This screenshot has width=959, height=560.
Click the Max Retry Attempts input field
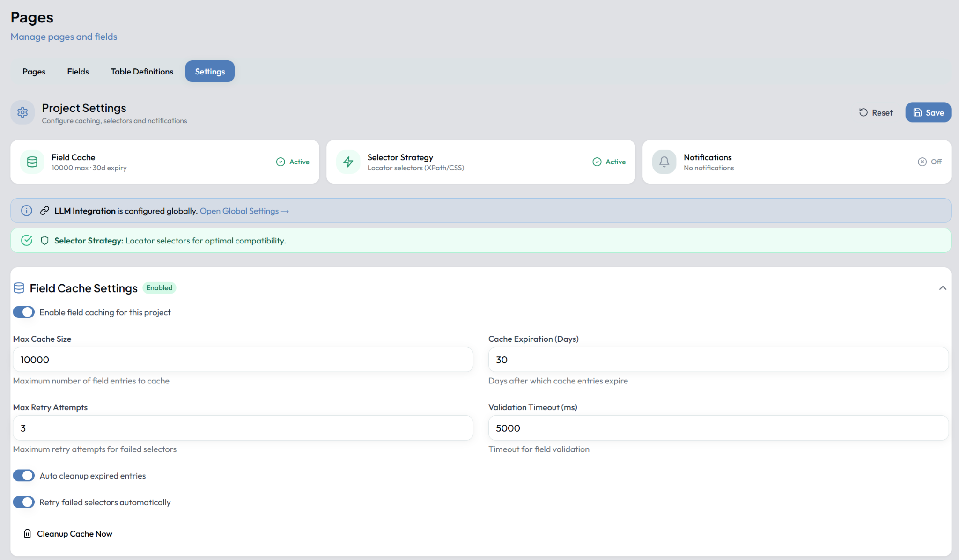(243, 428)
